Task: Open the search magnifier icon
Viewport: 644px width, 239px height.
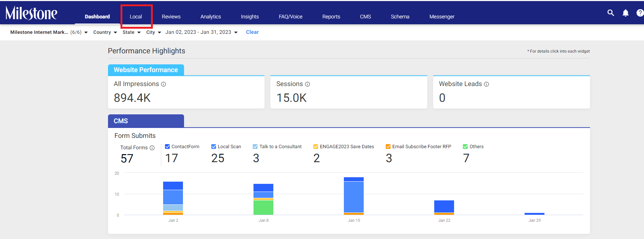Action: (x=611, y=13)
